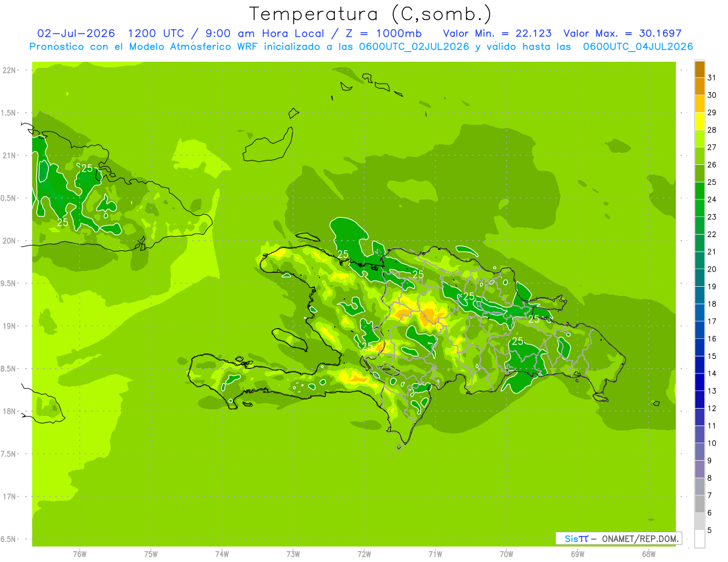Click the orange legend swatch between 30 and 31

(x=699, y=87)
